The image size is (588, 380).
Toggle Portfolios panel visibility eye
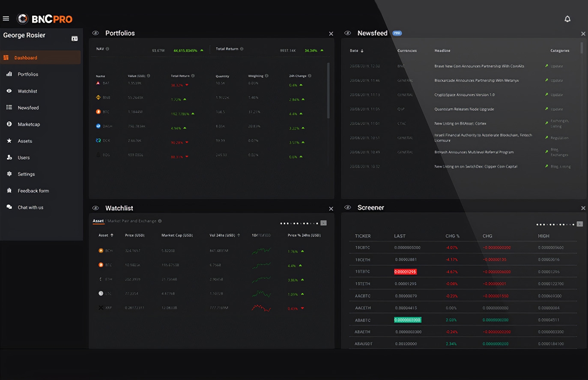tap(96, 33)
